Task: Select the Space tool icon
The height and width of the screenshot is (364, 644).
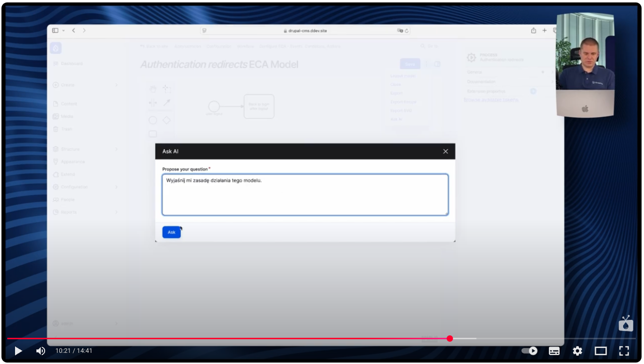Action: coord(153,102)
